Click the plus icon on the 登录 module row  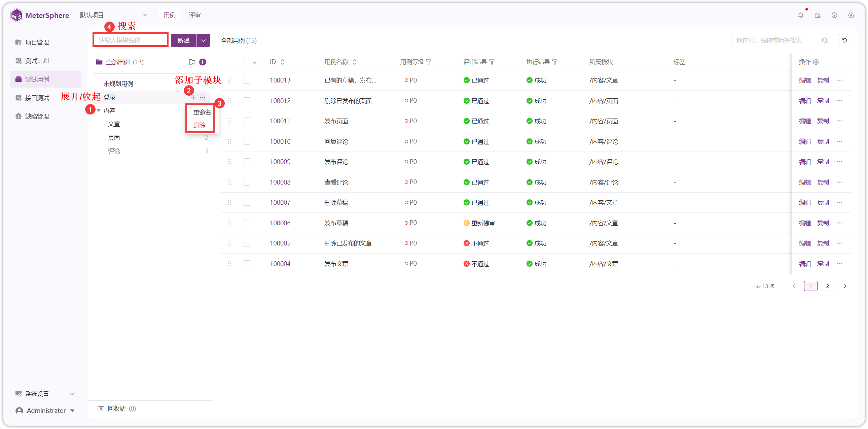(x=193, y=97)
